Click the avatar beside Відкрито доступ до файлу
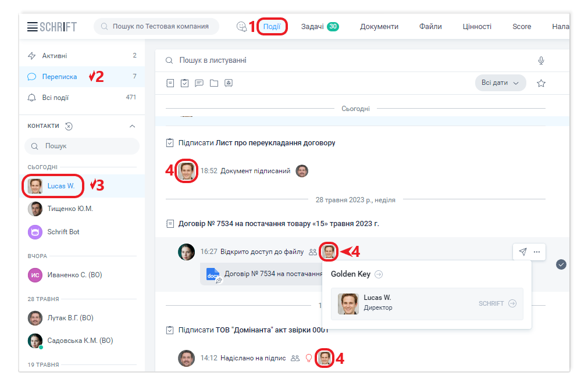Viewport: 588px width, 390px height. coord(329,252)
